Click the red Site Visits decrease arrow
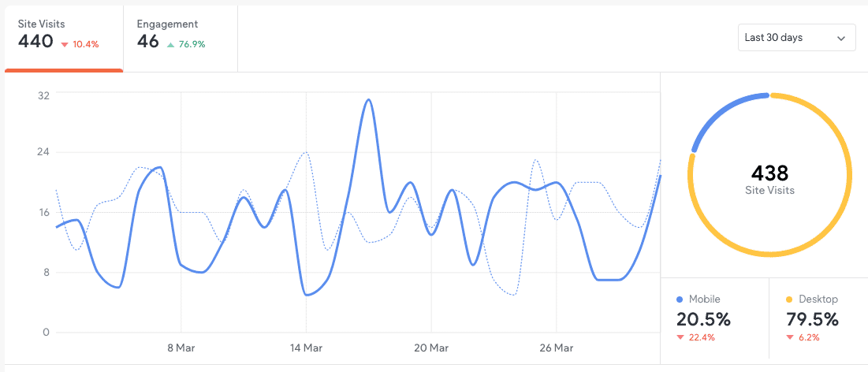The width and height of the screenshot is (868, 372). 65,45
